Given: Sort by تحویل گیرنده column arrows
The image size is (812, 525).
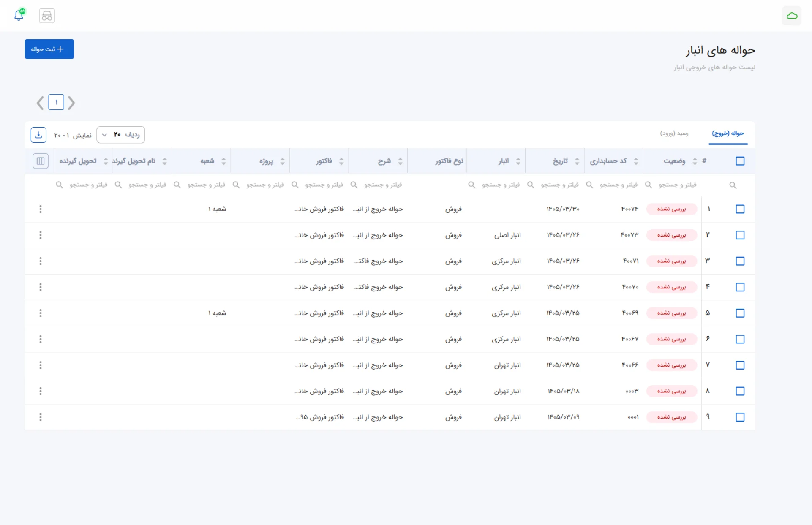Looking at the screenshot, I should click(x=106, y=161).
